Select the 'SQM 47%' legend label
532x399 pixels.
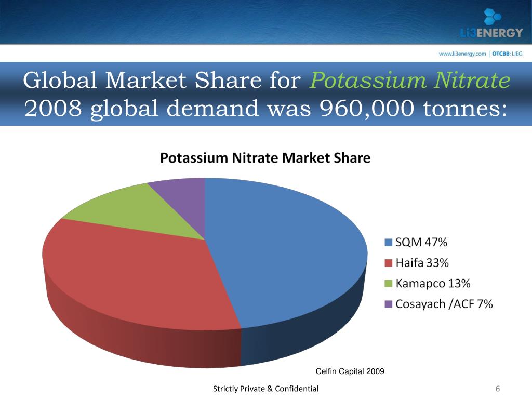tap(421, 242)
